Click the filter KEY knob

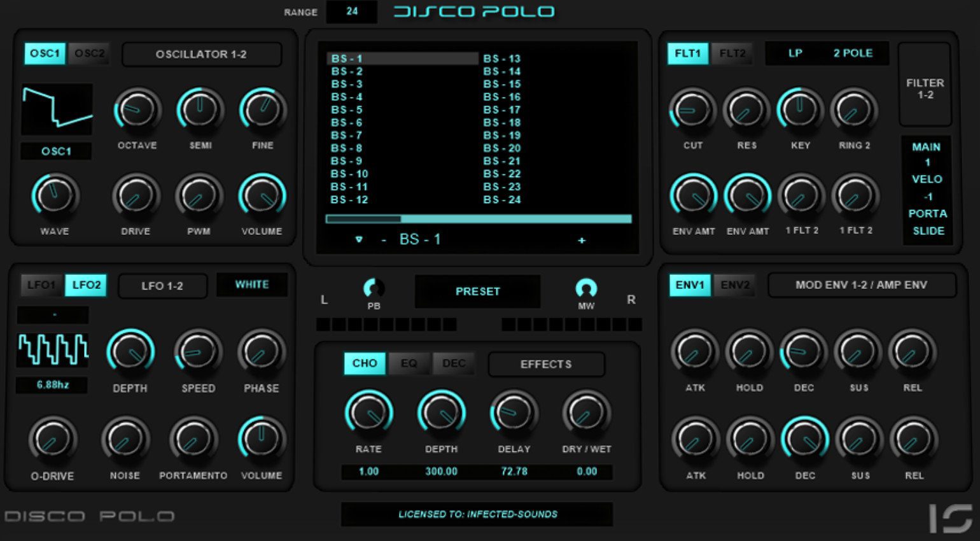[x=800, y=110]
